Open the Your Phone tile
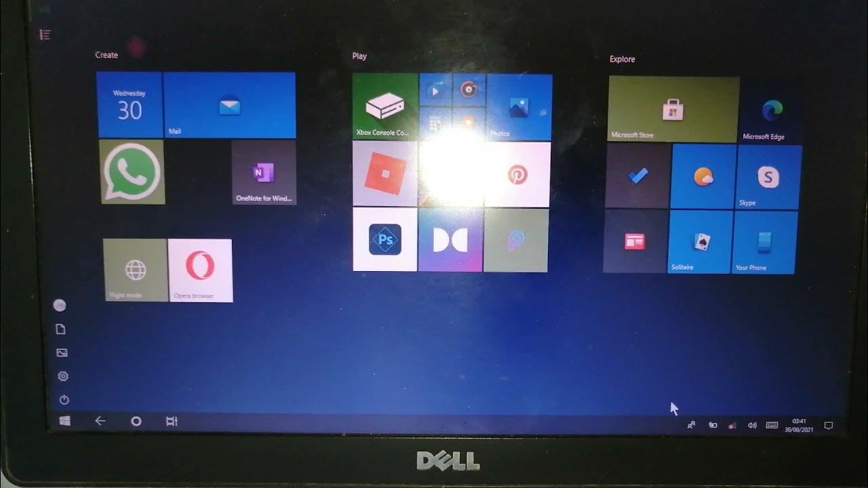 point(764,243)
